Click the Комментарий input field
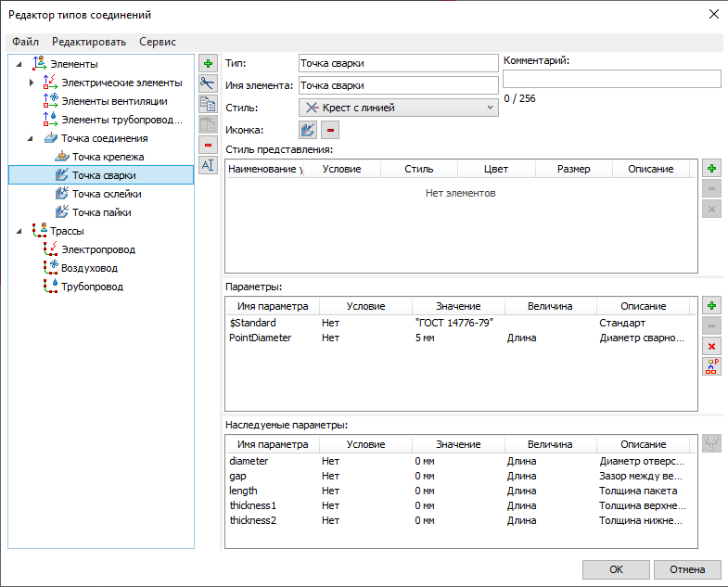This screenshot has height=587, width=728. point(611,79)
